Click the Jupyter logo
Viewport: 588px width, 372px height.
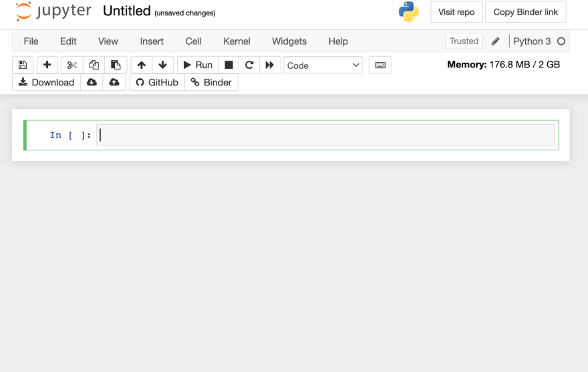click(53, 11)
